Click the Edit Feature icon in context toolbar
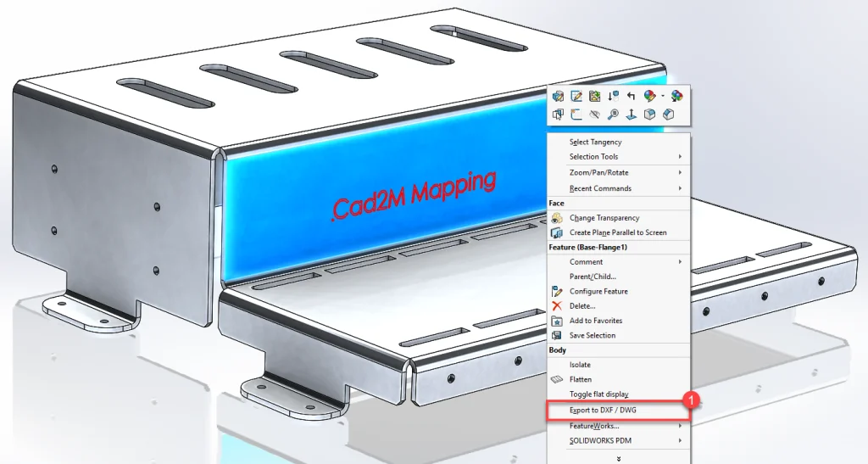This screenshot has width=868, height=464. 558,97
